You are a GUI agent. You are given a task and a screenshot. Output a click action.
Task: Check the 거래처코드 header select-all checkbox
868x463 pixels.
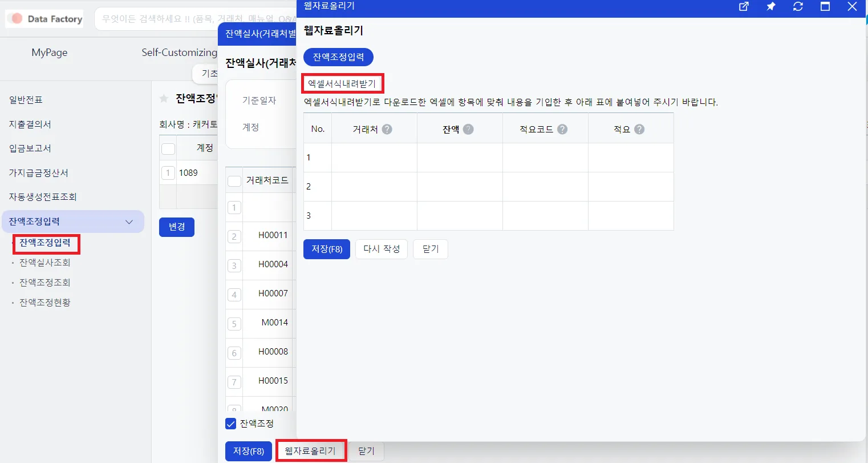coord(234,181)
